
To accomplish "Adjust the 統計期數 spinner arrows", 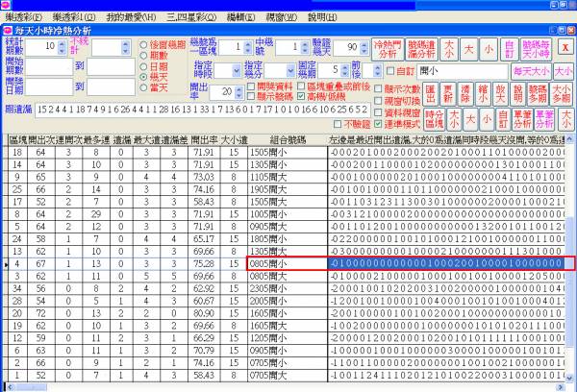I will point(62,46).
